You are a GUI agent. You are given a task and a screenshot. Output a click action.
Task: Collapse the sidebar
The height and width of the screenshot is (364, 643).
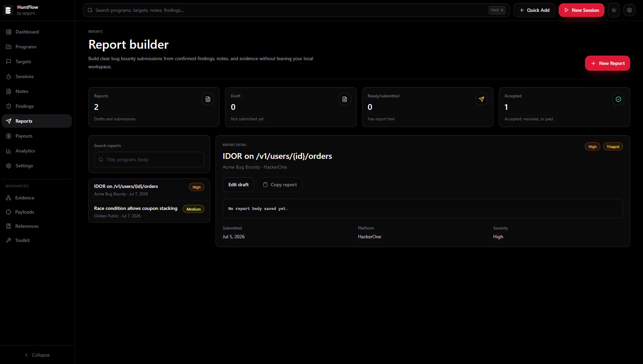point(37,355)
